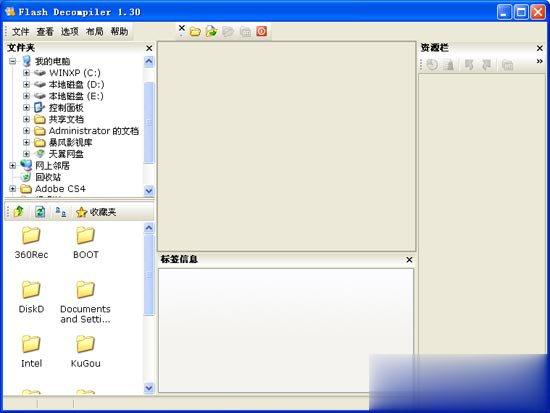The height and width of the screenshot is (413, 550).
Task: Click the second greyed icon in 资源栏 toolbar
Action: click(449, 65)
